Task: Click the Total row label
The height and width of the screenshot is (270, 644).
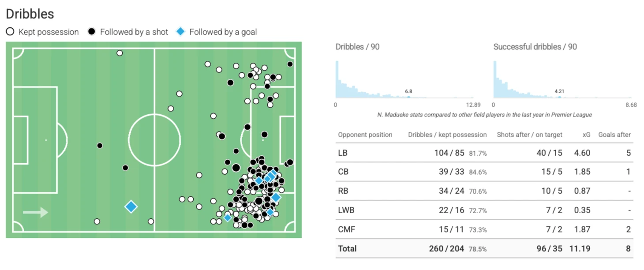Action: tap(347, 249)
